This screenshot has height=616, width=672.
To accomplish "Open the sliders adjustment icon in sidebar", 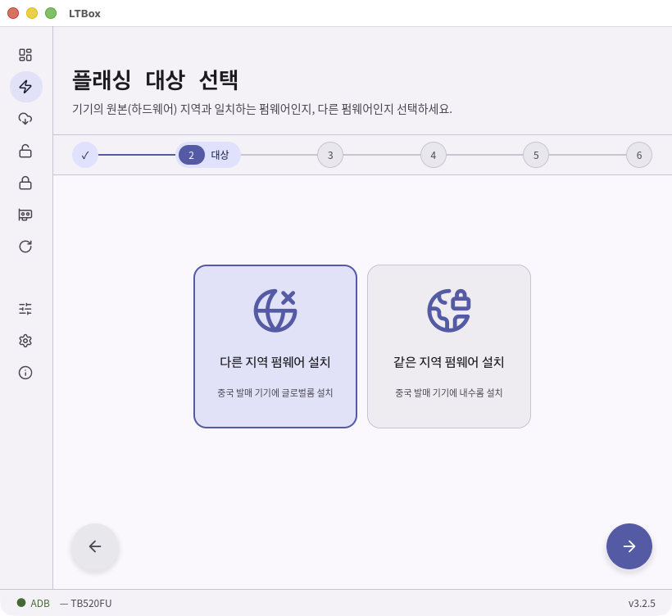I will (25, 309).
